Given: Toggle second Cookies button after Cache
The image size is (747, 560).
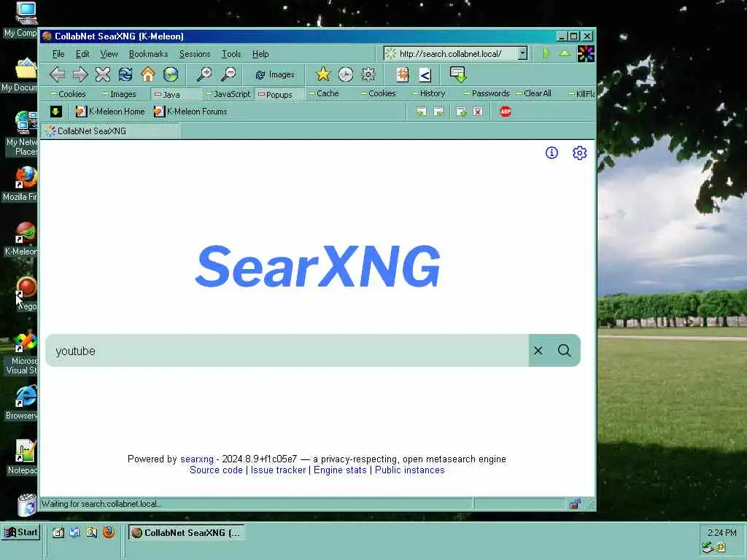Looking at the screenshot, I should point(379,93).
